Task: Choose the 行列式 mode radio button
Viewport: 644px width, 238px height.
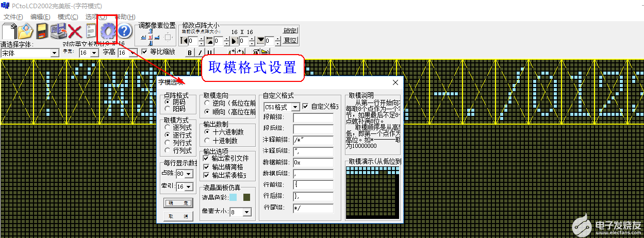Action: [x=167, y=150]
